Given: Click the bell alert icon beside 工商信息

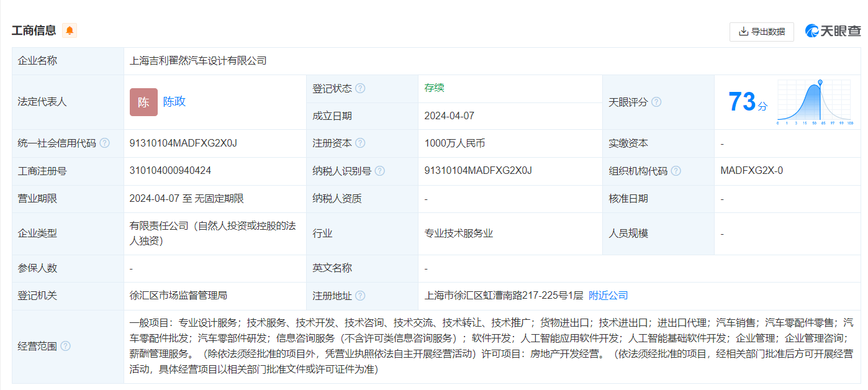Looking at the screenshot, I should pyautogui.click(x=69, y=30).
